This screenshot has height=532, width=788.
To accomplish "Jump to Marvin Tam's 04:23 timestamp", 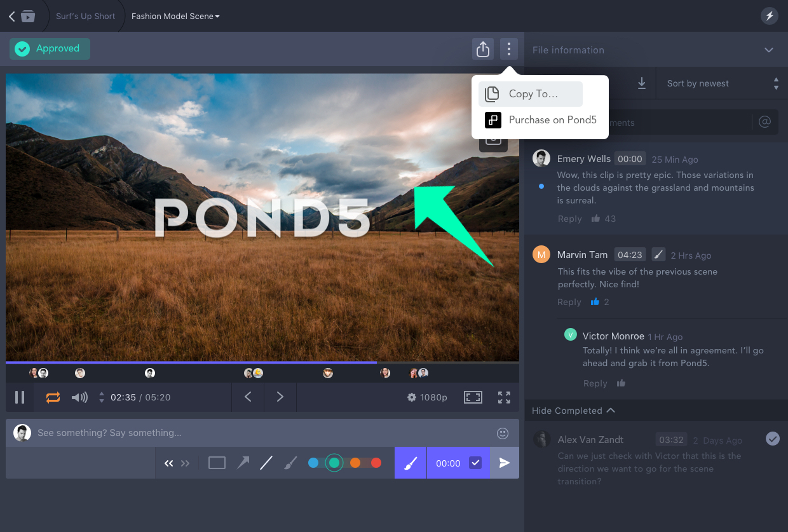I will pyautogui.click(x=630, y=255).
